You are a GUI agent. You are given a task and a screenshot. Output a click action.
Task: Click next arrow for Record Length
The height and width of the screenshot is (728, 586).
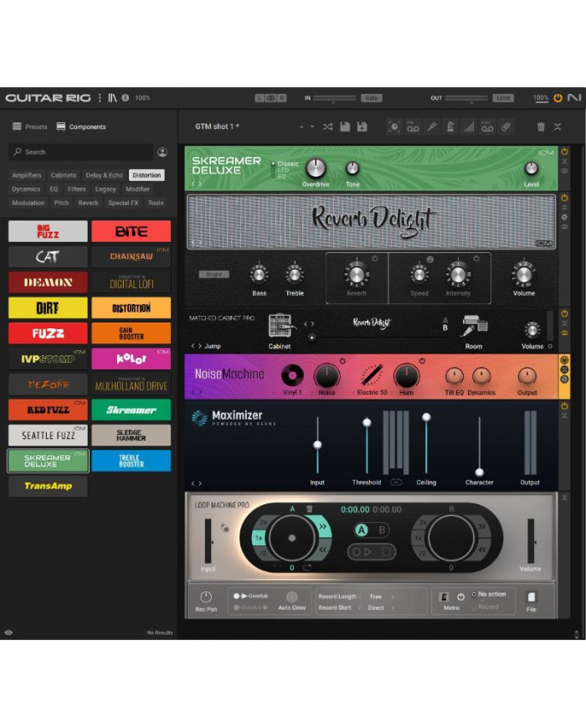(x=393, y=596)
